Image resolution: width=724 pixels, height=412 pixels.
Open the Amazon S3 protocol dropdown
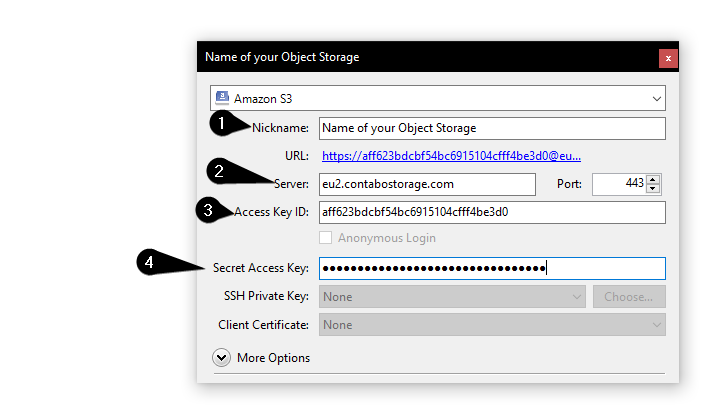coord(438,98)
